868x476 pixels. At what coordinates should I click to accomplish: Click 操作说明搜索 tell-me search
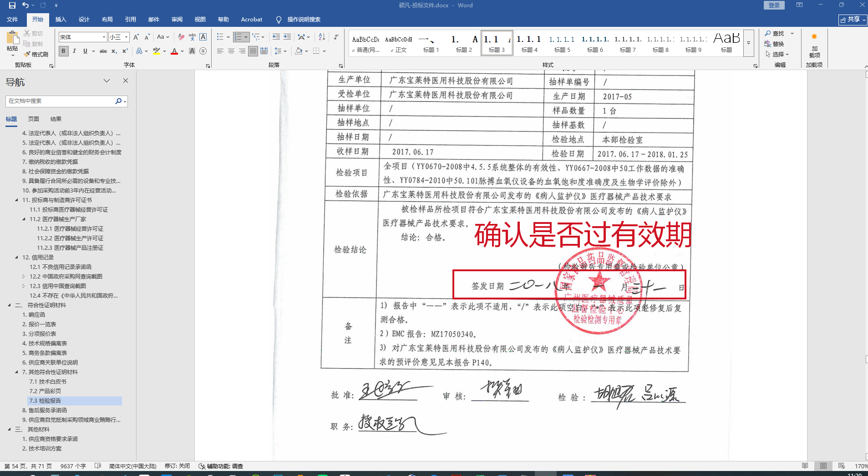click(299, 20)
